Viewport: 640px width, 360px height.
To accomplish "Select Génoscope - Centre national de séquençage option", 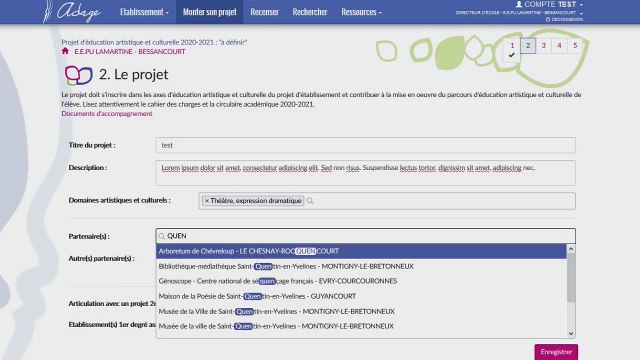I will pos(361,281).
